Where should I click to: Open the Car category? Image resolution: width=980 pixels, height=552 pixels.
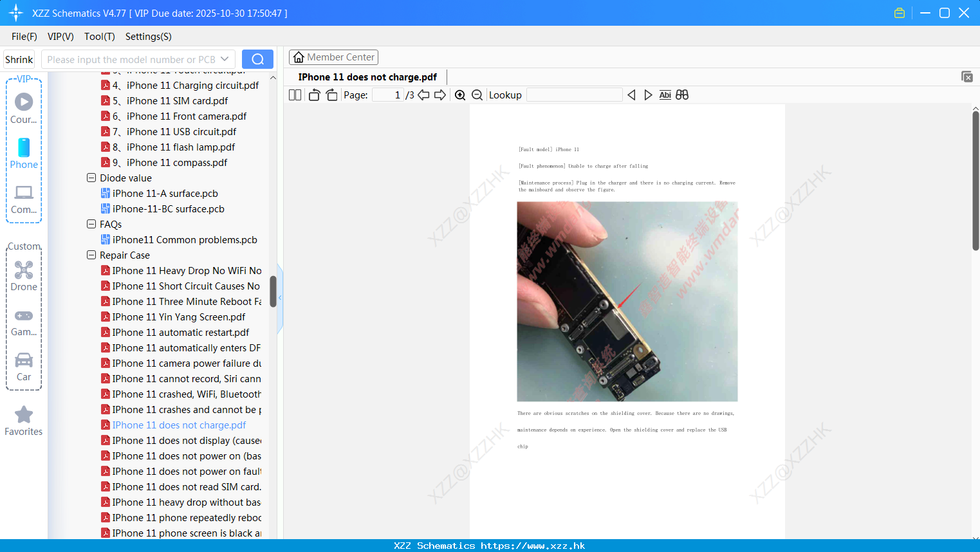coord(24,360)
